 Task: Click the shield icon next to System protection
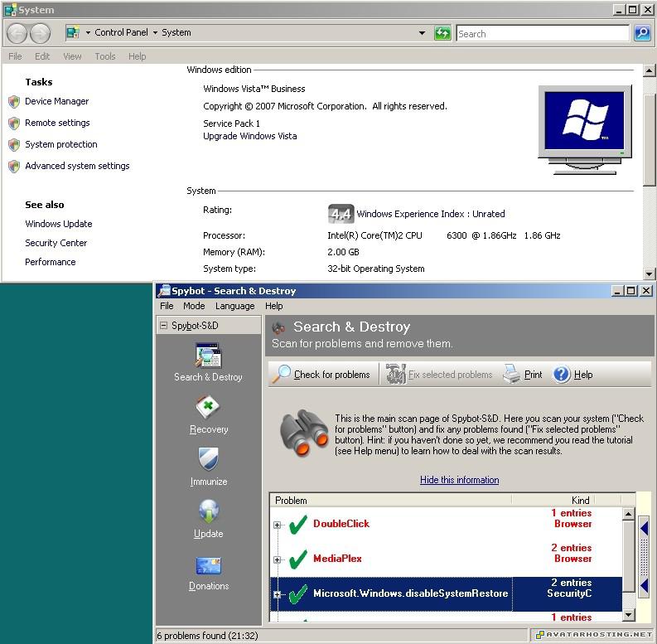[14, 145]
